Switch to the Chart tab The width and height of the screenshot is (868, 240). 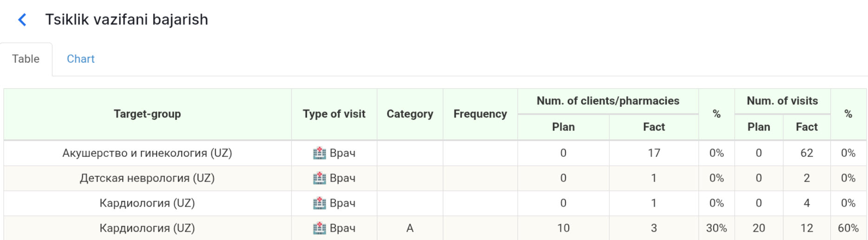point(80,59)
